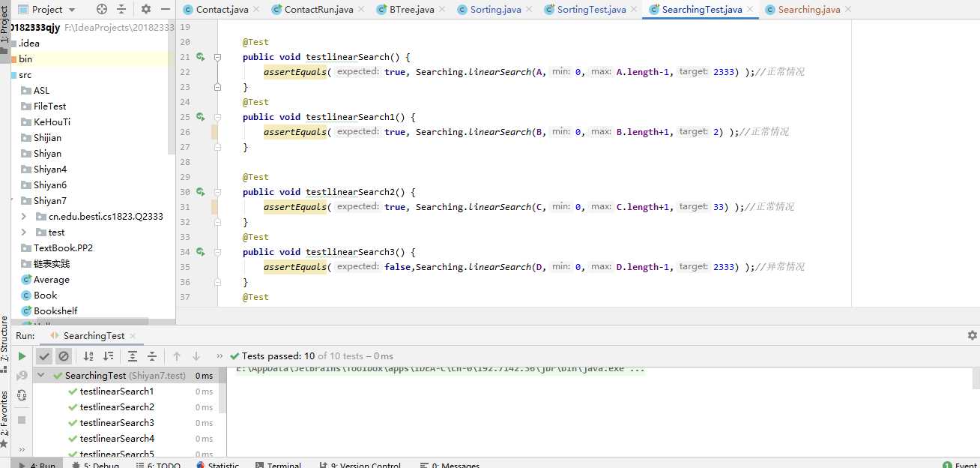Click the locate-in-project crosshair icon
The width and height of the screenshot is (980, 468).
102,10
